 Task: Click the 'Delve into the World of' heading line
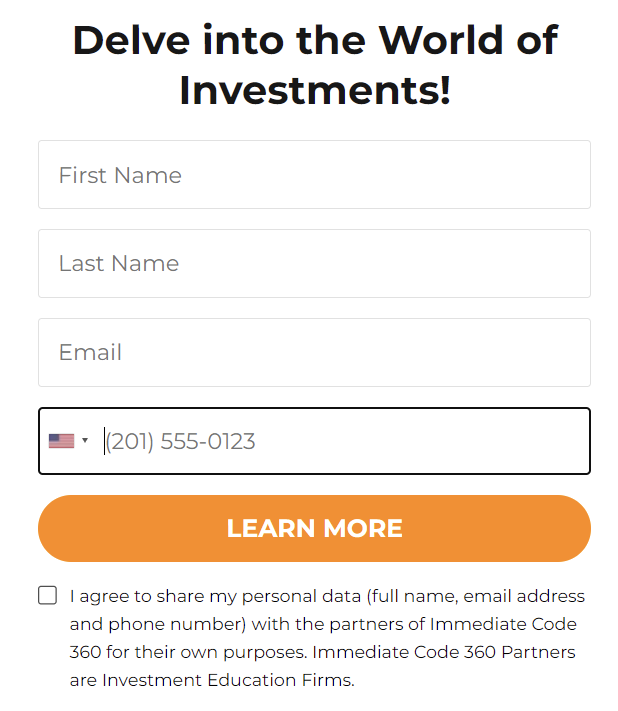coord(316,40)
